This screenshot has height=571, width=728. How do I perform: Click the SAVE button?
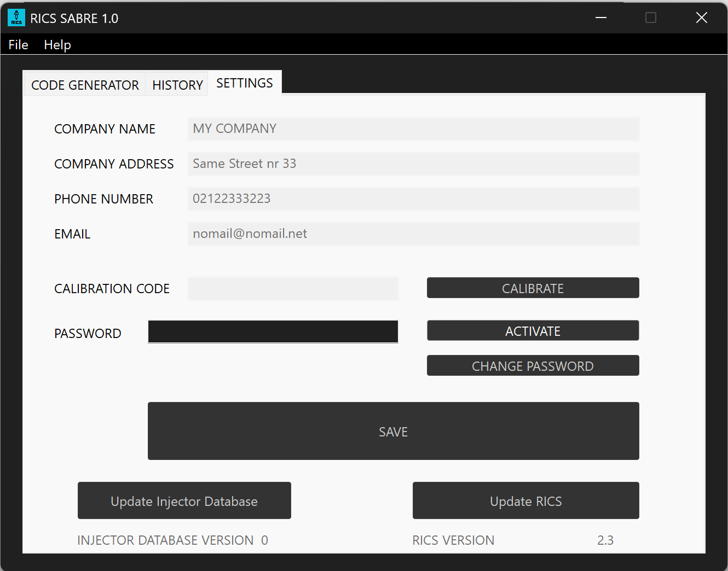(x=394, y=432)
